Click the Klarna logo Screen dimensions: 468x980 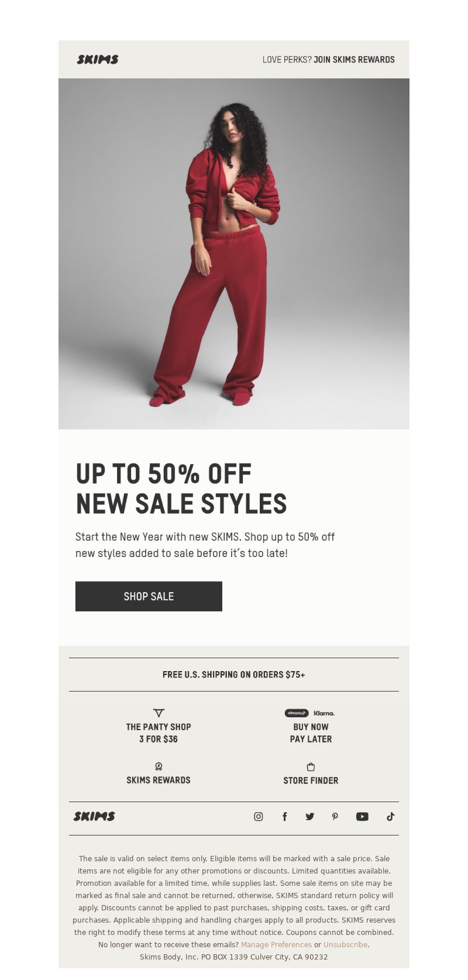(x=324, y=713)
